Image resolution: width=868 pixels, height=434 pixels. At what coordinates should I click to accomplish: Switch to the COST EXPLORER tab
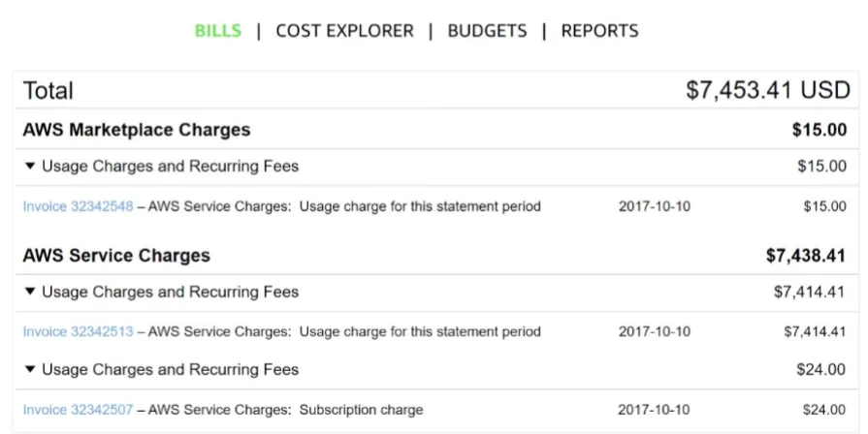(344, 30)
